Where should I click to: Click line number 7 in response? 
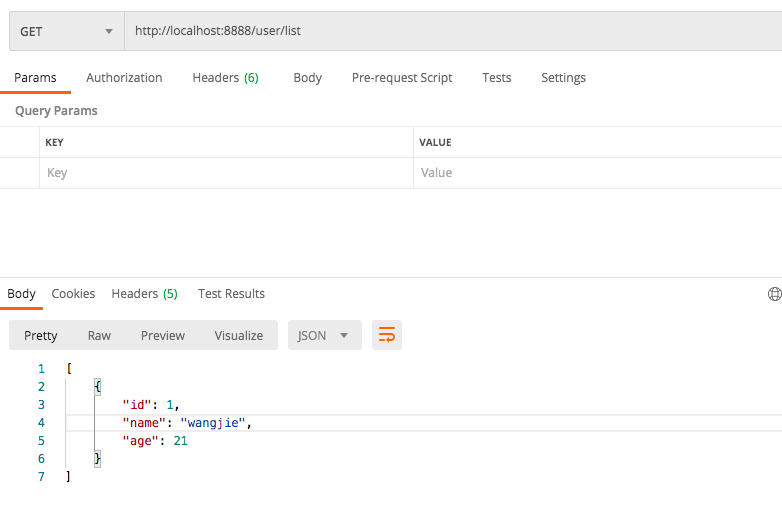pos(41,477)
